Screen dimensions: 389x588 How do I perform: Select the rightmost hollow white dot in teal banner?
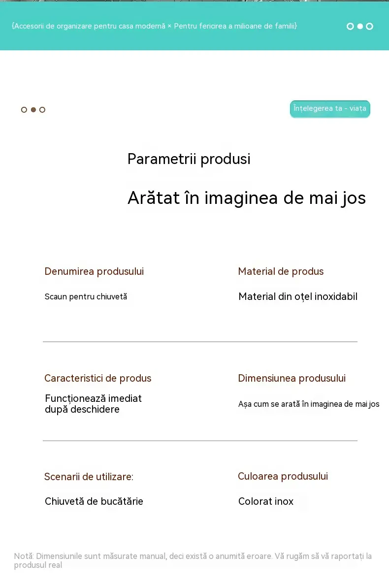pyautogui.click(x=369, y=26)
